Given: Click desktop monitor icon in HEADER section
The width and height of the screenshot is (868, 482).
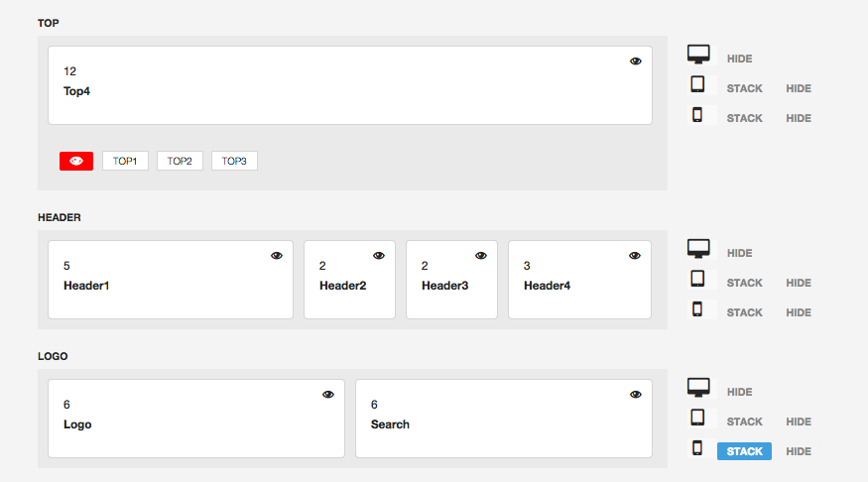Looking at the screenshot, I should click(698, 249).
